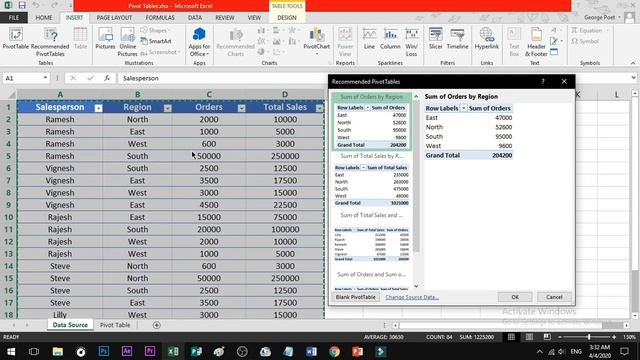Expand the Name Box dropdown
Viewport: 640px width, 360px height.
click(x=45, y=78)
